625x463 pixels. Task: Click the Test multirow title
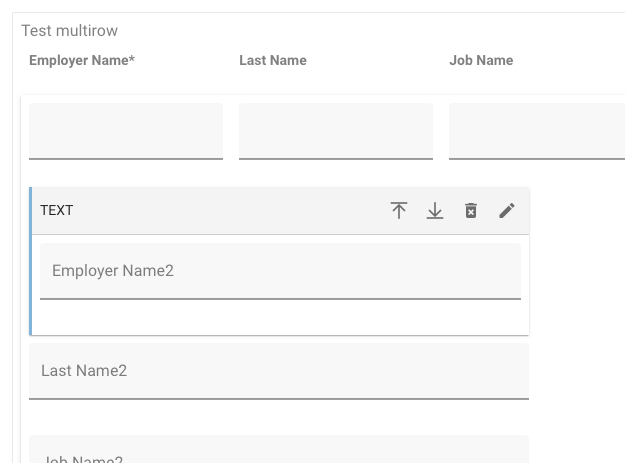[x=70, y=31]
